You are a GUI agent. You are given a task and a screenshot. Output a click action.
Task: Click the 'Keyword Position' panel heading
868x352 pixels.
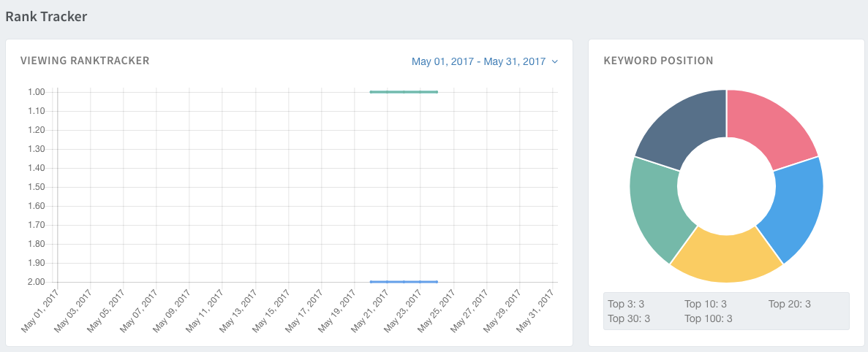pyautogui.click(x=658, y=61)
